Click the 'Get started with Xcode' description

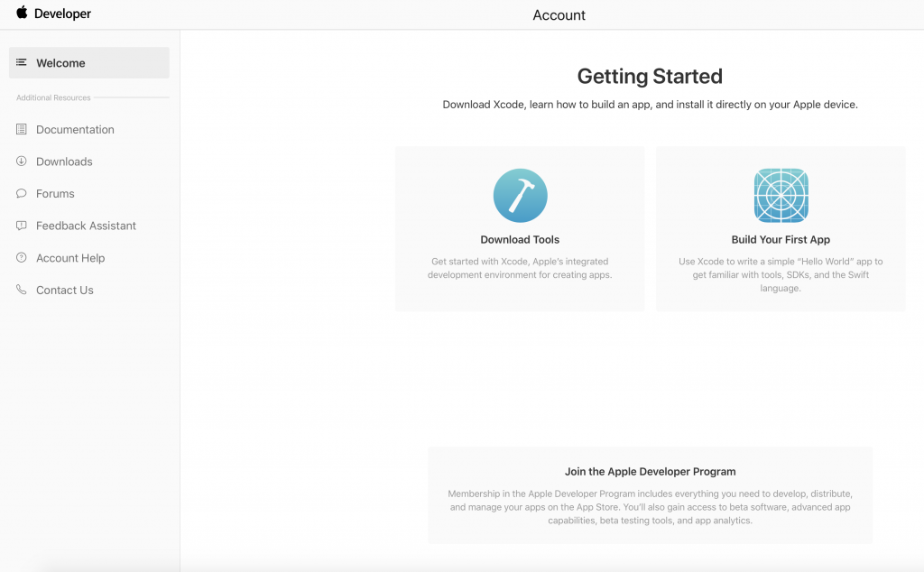520,268
